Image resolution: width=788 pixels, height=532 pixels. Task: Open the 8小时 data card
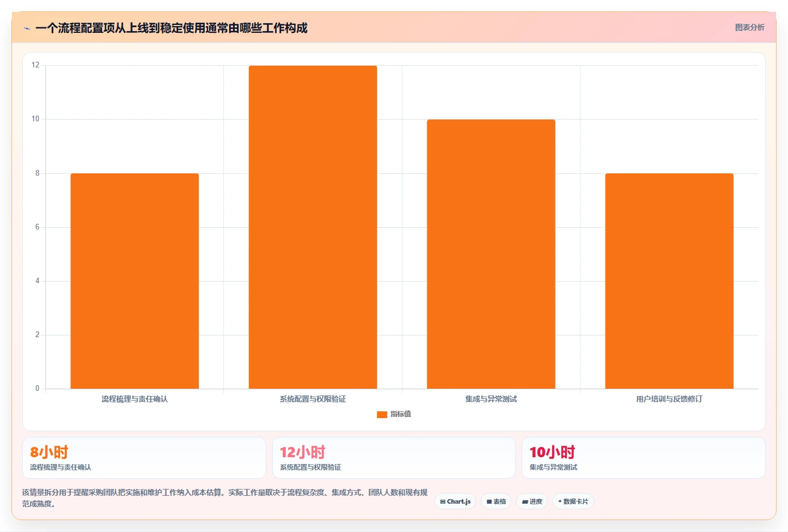point(144,458)
